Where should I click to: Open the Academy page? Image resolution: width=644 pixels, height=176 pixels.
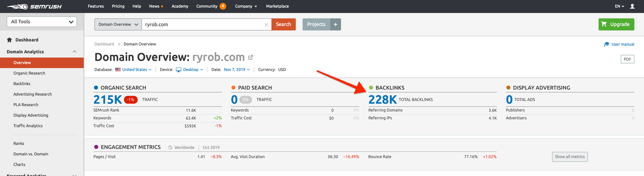pyautogui.click(x=180, y=6)
